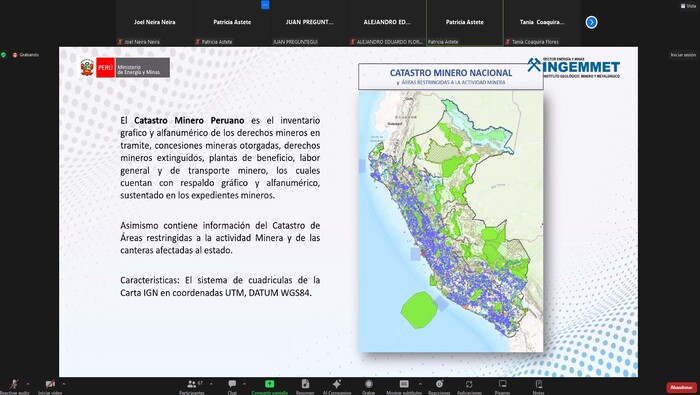This screenshot has width=700, height=395.
Task: Click Iniciar sesión at top right
Action: [683, 55]
